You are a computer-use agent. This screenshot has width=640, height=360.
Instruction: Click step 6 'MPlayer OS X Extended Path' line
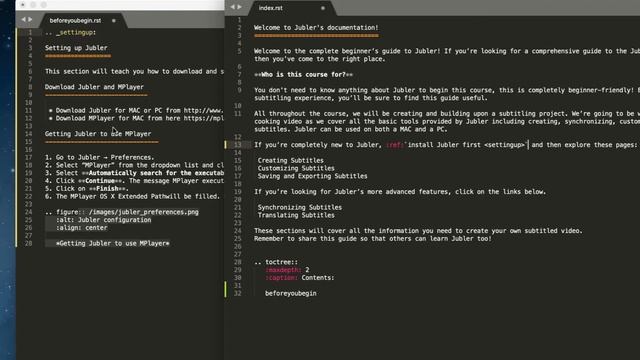click(x=132, y=196)
